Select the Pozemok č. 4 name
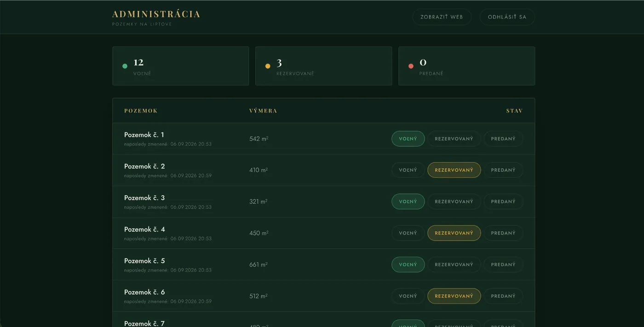This screenshot has width=644, height=327. pyautogui.click(x=144, y=229)
